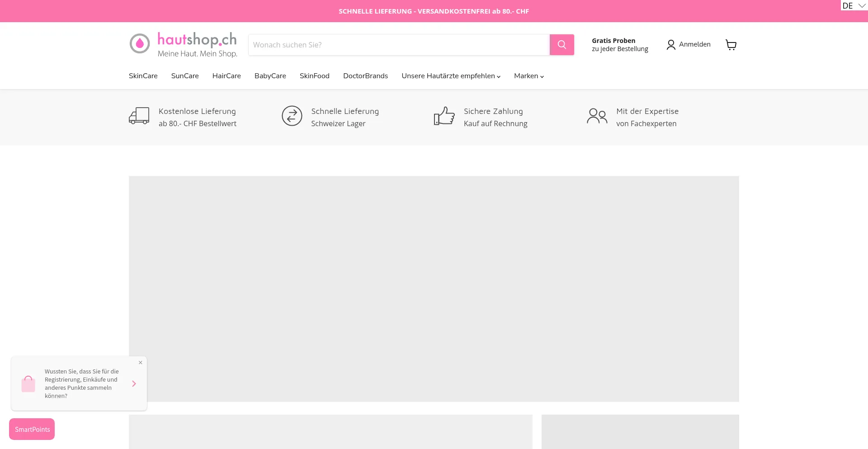Image resolution: width=868 pixels, height=449 pixels.
Task: Click the Wonach suchen Sie search field
Action: click(398, 45)
